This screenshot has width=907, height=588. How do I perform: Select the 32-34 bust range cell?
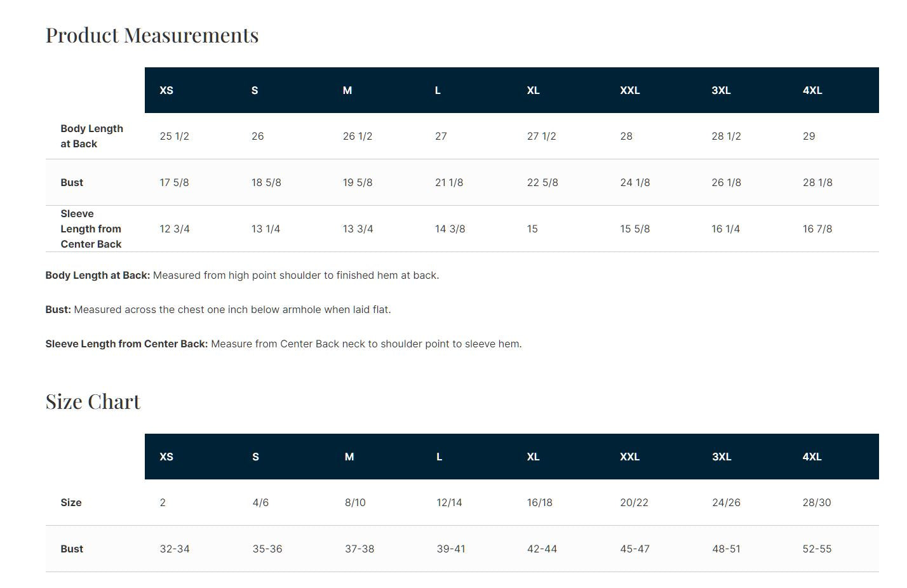(x=175, y=549)
